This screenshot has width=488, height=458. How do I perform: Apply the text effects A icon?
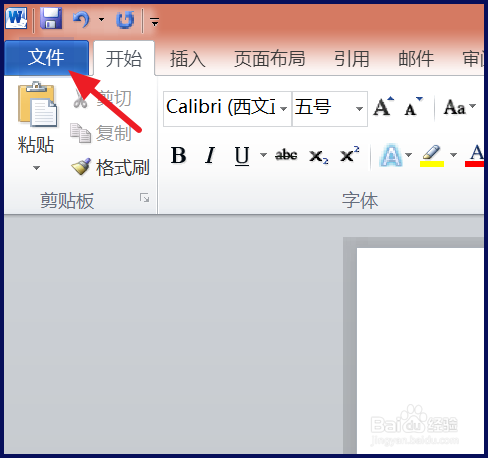[391, 155]
